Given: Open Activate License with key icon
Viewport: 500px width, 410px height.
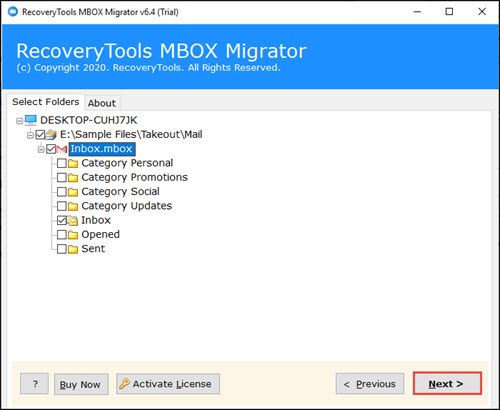Looking at the screenshot, I should [x=168, y=384].
